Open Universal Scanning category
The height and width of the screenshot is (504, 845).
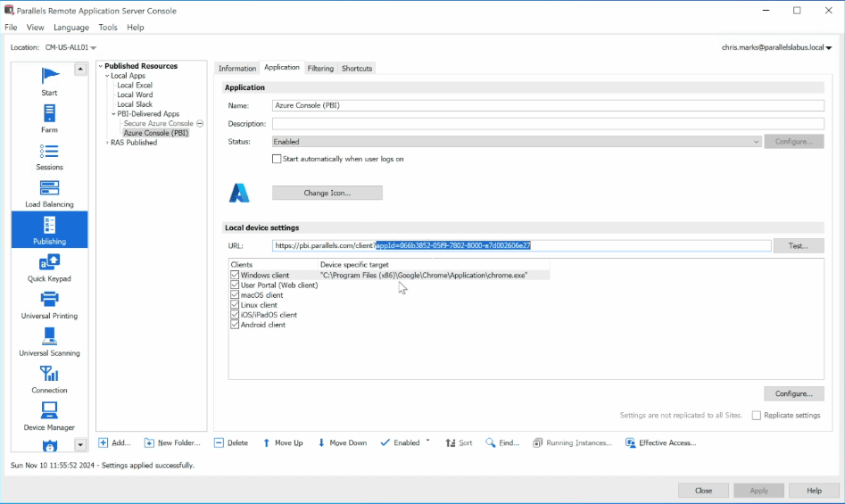(49, 342)
